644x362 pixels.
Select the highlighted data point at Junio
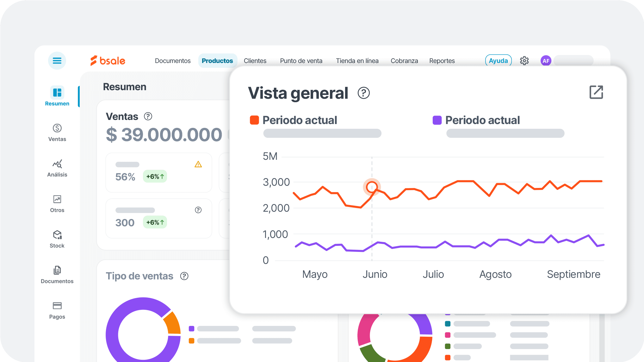tap(372, 187)
